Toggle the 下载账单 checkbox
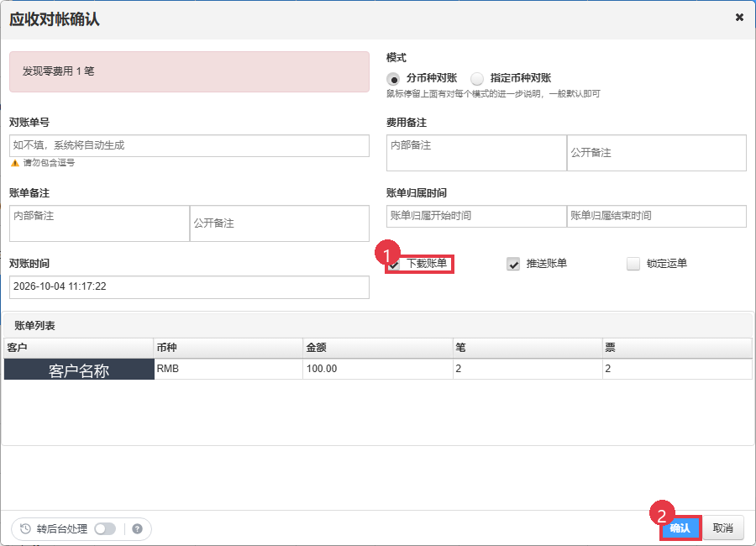756x546 pixels. [394, 265]
